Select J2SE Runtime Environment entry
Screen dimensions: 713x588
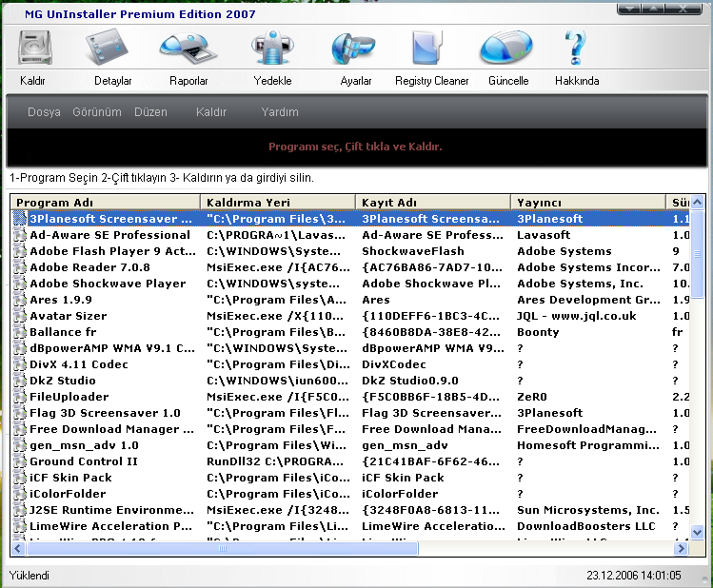(x=350, y=510)
